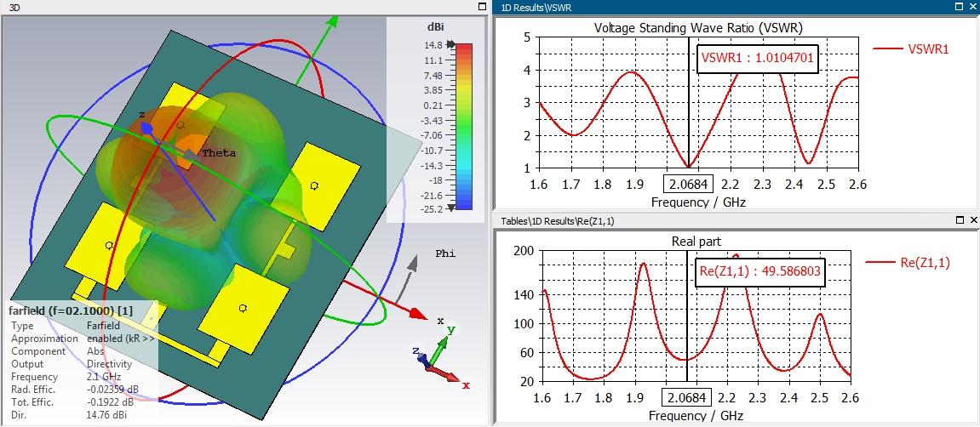Click the -25.2 minimum value on color scale
This screenshot has width=980, height=427.
tap(432, 208)
